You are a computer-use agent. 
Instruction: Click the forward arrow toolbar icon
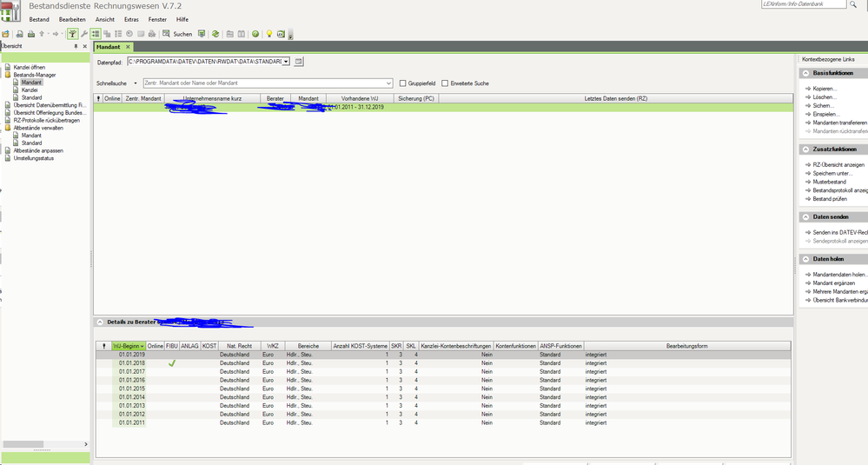coord(56,34)
